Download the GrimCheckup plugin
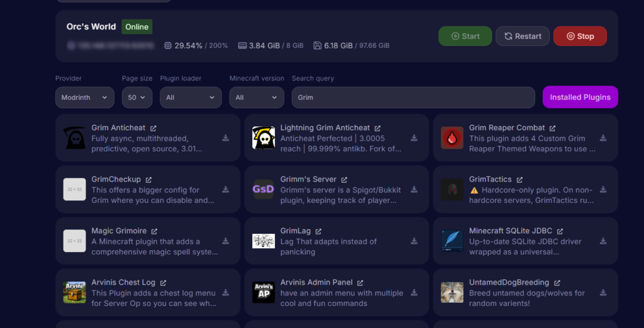Image resolution: width=644 pixels, height=328 pixels. coord(226,189)
